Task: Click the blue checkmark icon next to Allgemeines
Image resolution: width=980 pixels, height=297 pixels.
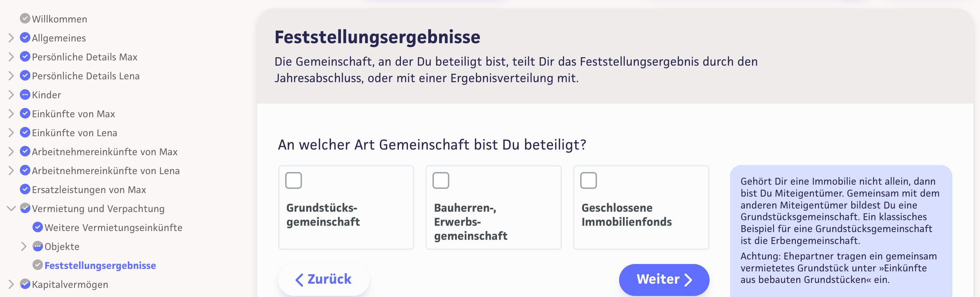Action: coord(25,37)
